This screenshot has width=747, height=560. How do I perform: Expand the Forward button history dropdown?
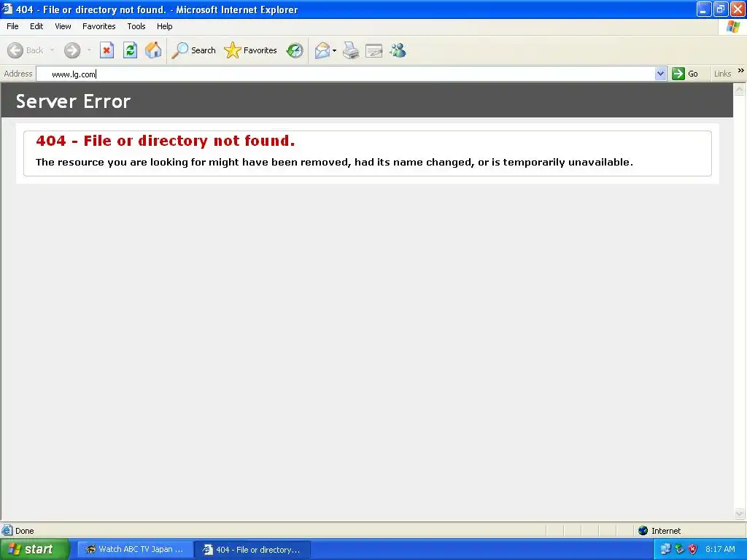[89, 50]
